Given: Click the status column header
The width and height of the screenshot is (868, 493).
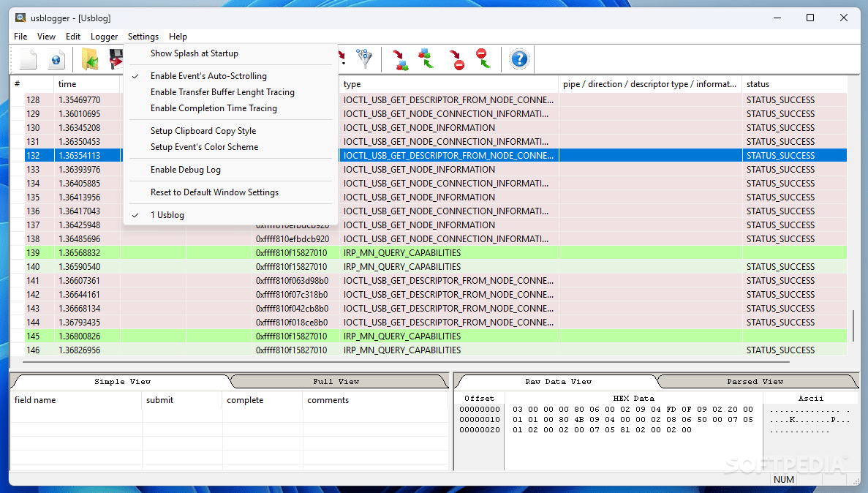Looking at the screenshot, I should (x=794, y=84).
